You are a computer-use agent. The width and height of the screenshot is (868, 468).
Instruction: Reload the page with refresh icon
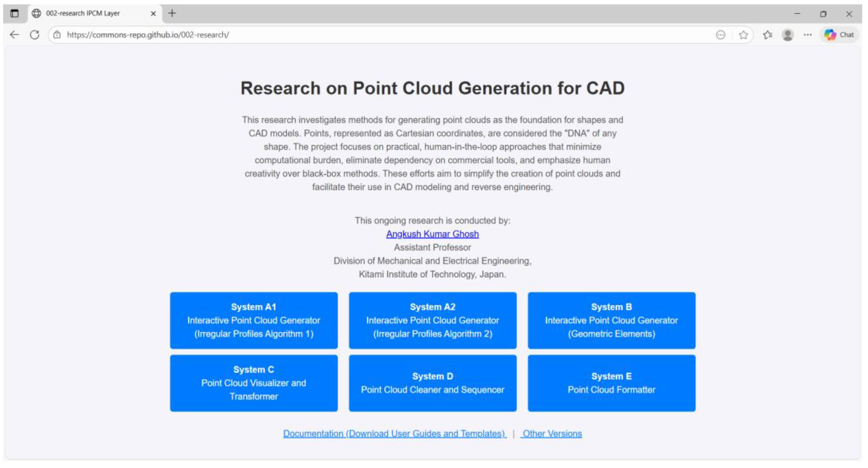pos(35,35)
